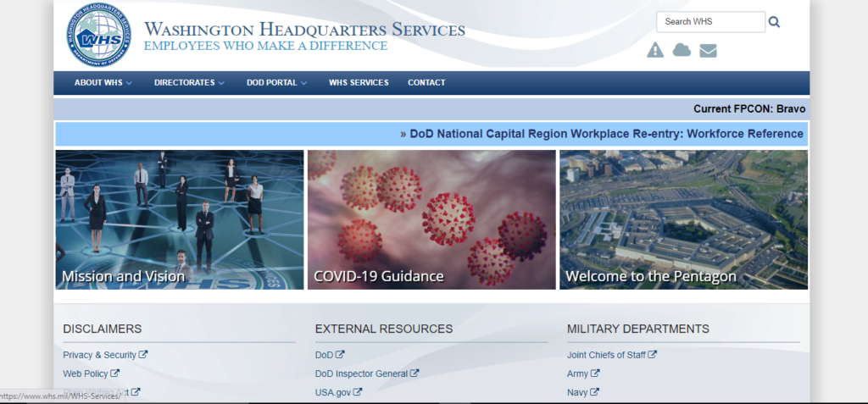Open the DIRECTORATES menu
Screen dimensions: 868x404
coord(184,82)
